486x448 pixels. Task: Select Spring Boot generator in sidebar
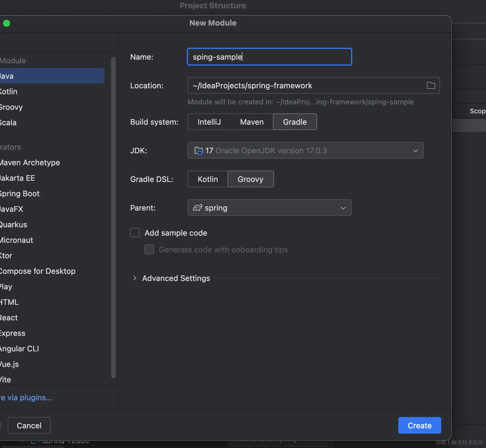click(x=20, y=194)
